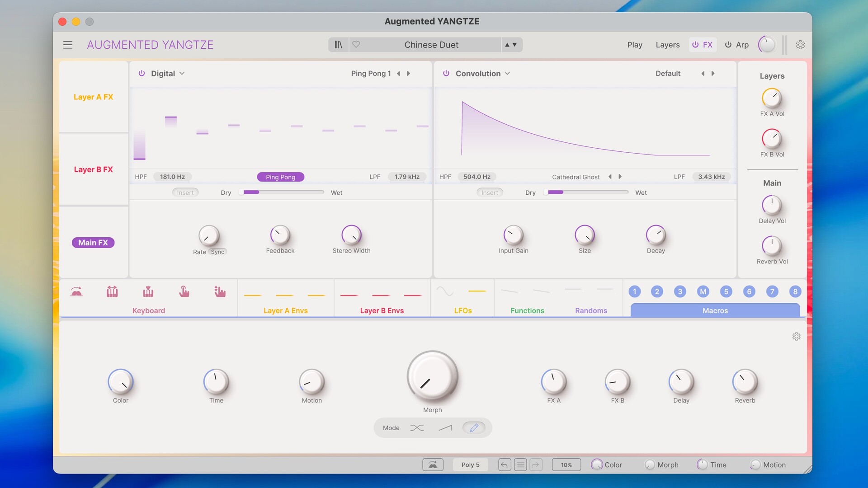Open the Layer B FX tab
868x488 pixels.
(94, 169)
